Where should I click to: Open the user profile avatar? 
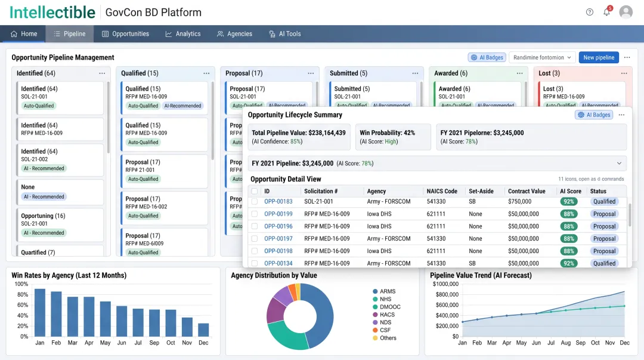(x=626, y=12)
